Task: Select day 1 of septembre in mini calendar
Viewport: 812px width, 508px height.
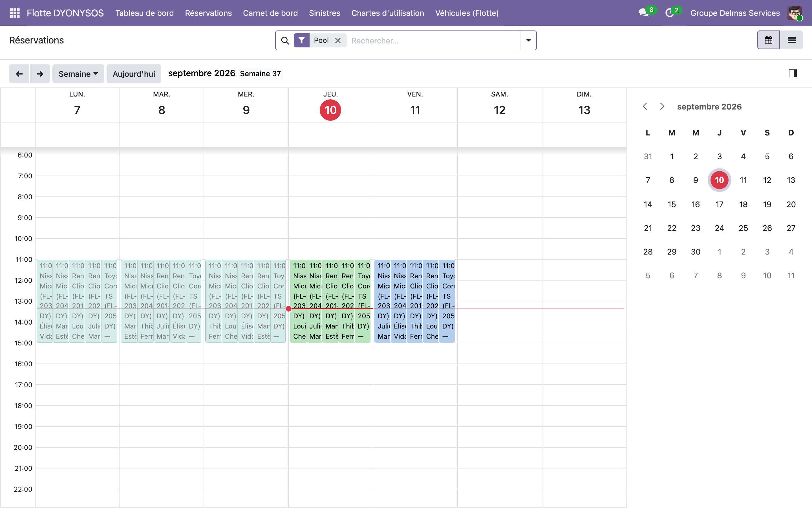Action: 671,156
